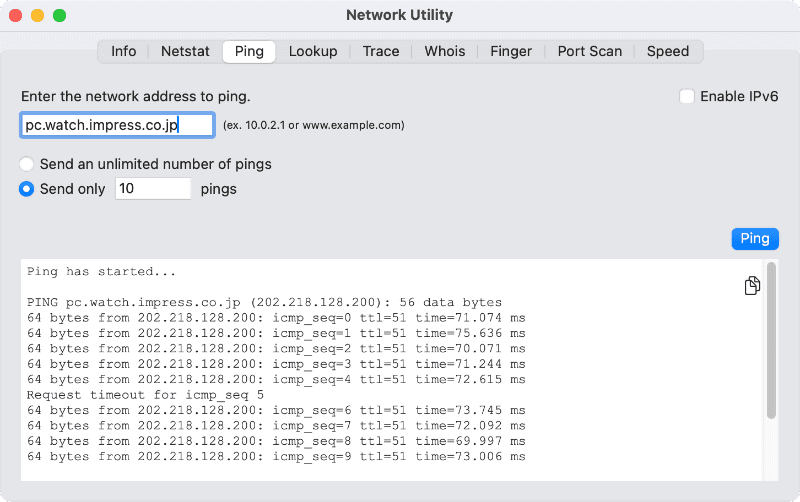Click the output pane scrollbar

[771, 340]
